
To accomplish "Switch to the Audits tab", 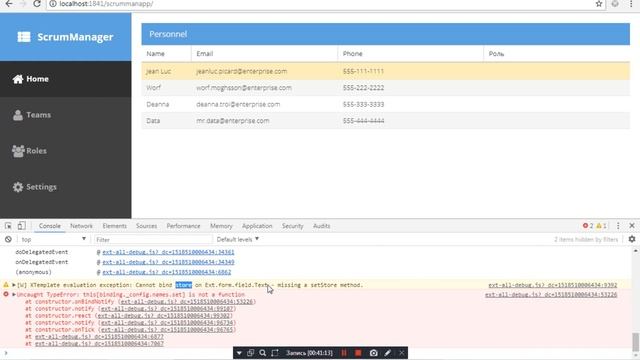I will (x=321, y=226).
